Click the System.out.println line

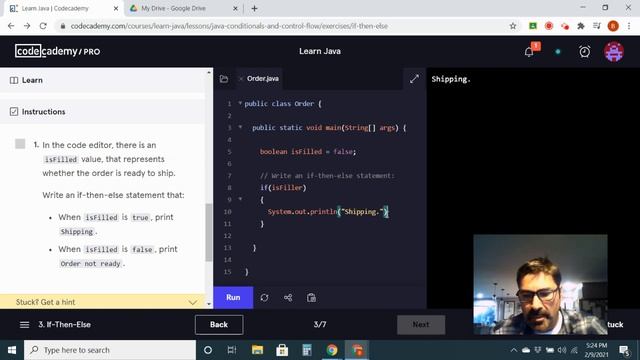point(328,212)
